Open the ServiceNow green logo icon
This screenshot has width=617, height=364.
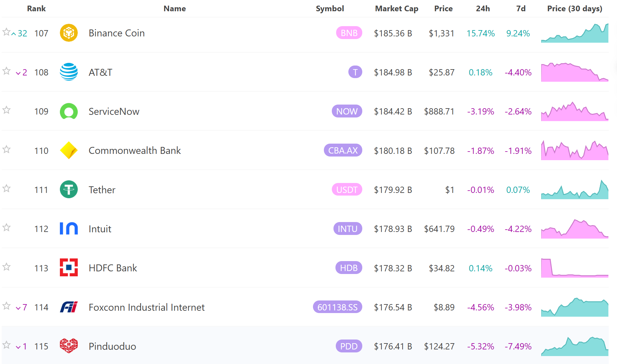pos(68,112)
